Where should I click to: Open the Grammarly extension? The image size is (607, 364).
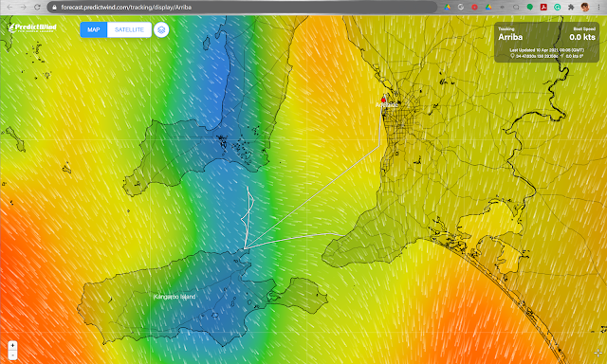point(558,7)
